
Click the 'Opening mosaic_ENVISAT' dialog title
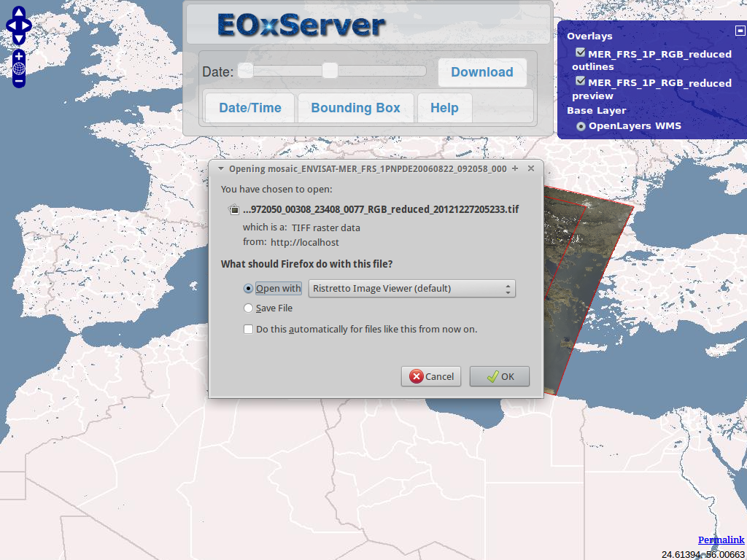[x=368, y=168]
